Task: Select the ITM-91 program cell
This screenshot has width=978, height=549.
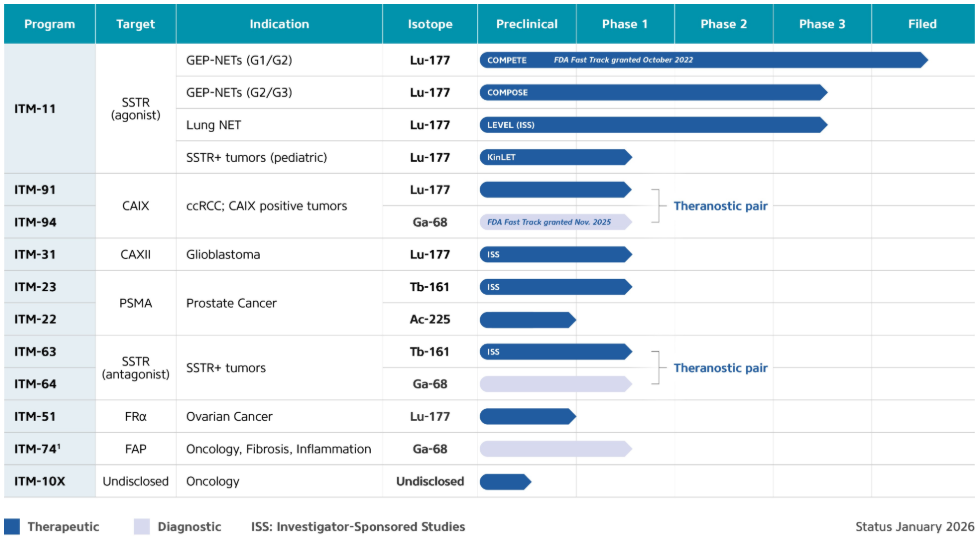Action: click(x=49, y=190)
